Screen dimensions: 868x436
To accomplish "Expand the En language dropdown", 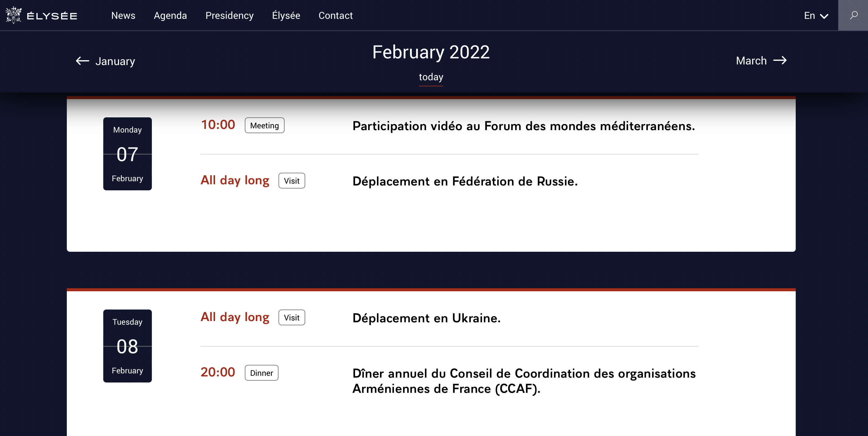I will click(x=816, y=16).
